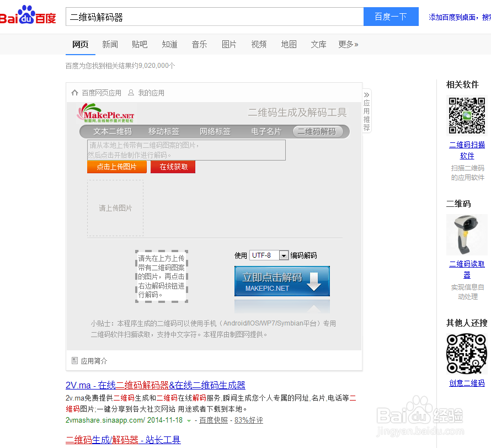The height and width of the screenshot is (448, 491).
Task: Open the 文库 tab
Action: point(318,45)
